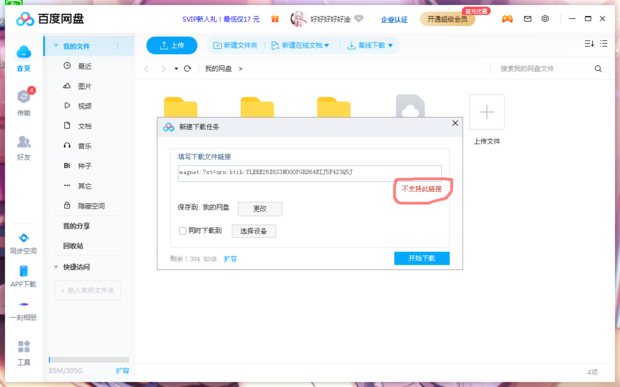Viewport: 620px width, 387px height.
Task: Click the search magnifier icon
Action: (598, 69)
